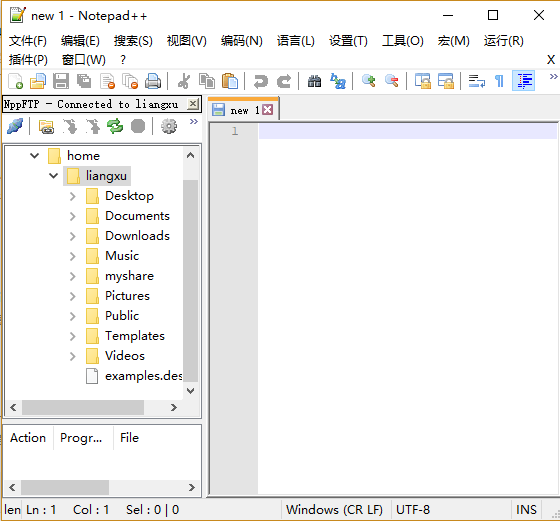Expand the NppFTP toolbar overflow chevron
This screenshot has width=560, height=521.
pos(194,122)
